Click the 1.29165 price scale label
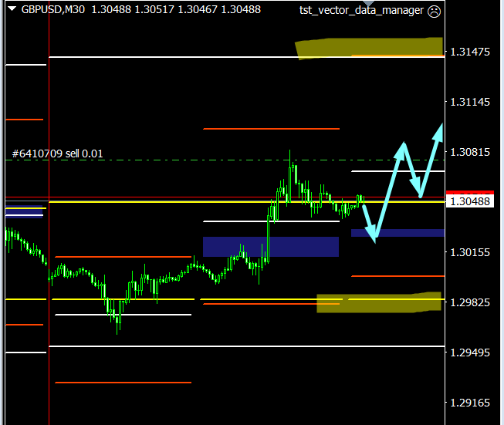504x425 pixels. (x=470, y=403)
